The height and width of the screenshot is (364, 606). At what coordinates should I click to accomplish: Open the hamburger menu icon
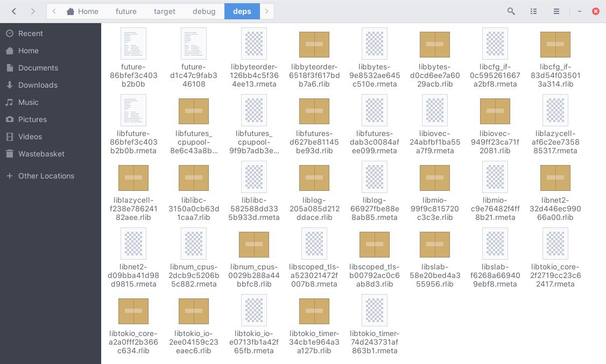(x=556, y=11)
